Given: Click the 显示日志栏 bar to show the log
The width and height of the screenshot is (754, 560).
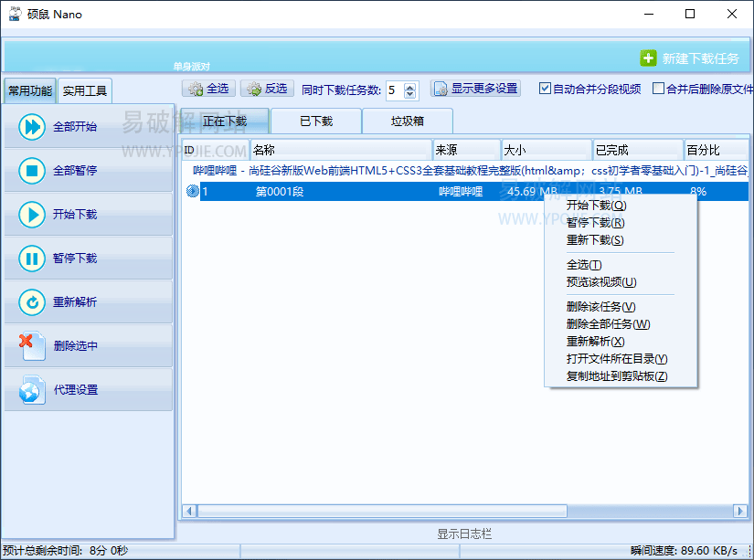Looking at the screenshot, I should coord(466,534).
